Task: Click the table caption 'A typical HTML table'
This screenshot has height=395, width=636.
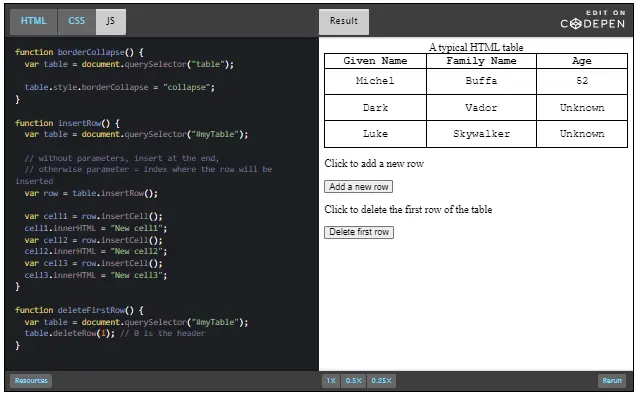Action: 476,47
